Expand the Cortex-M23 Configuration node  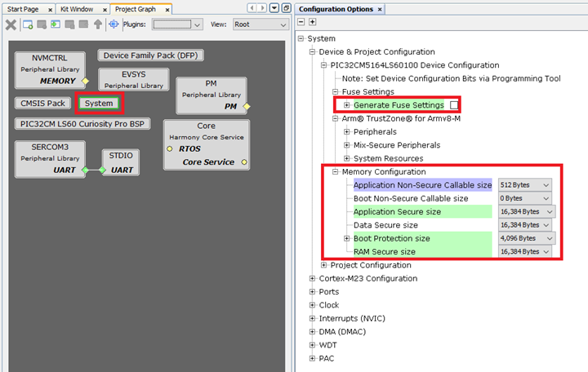click(313, 278)
